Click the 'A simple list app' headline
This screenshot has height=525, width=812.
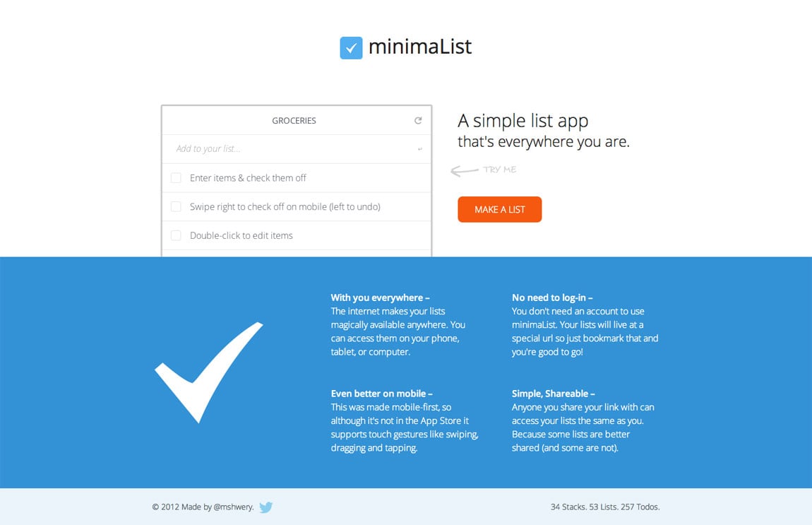523,121
